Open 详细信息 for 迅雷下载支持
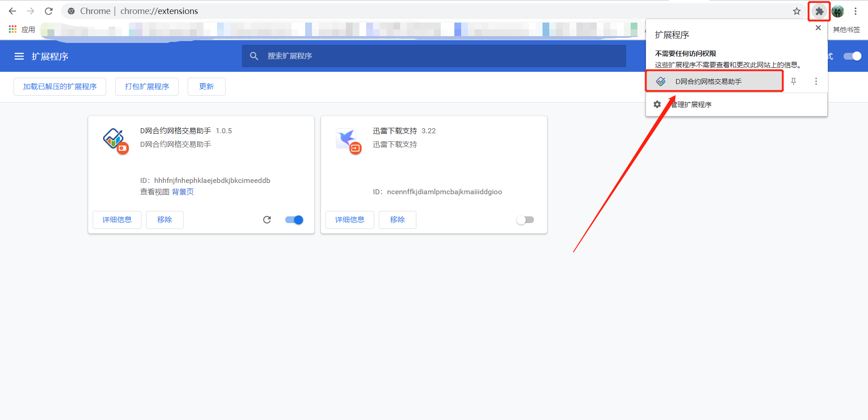 [x=350, y=220]
